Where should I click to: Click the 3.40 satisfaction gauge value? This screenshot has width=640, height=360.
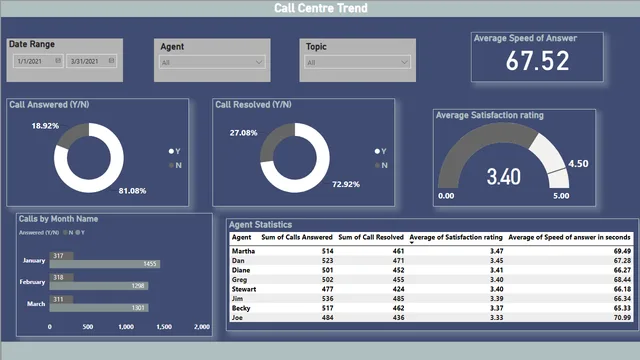click(504, 177)
